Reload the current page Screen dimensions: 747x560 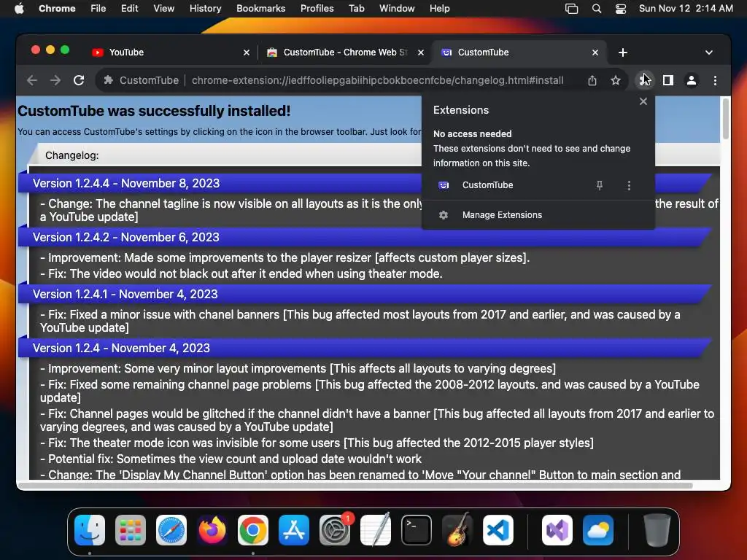(79, 80)
